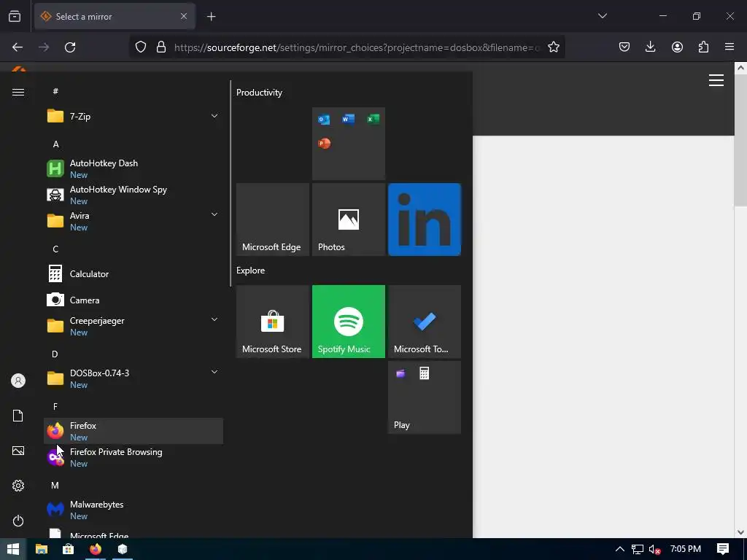Go back to previous page
Image resolution: width=747 pixels, height=560 pixels.
[x=18, y=47]
